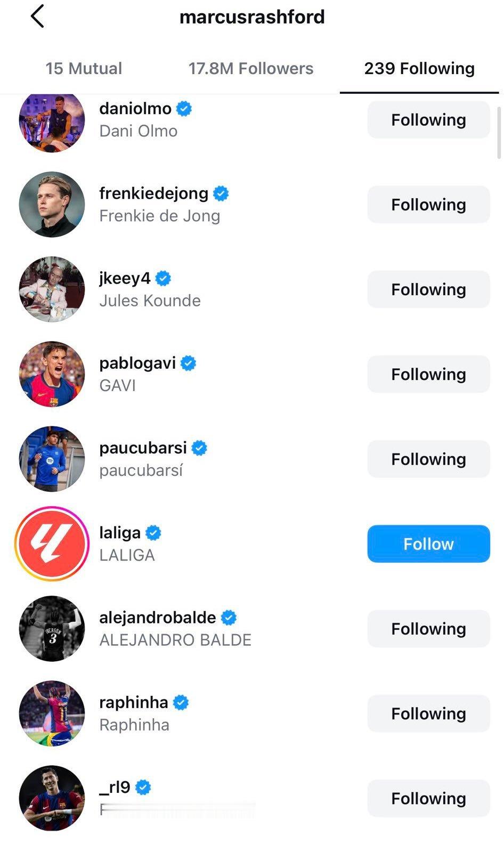
Task: Open pablogavi profile photo
Action: (52, 374)
